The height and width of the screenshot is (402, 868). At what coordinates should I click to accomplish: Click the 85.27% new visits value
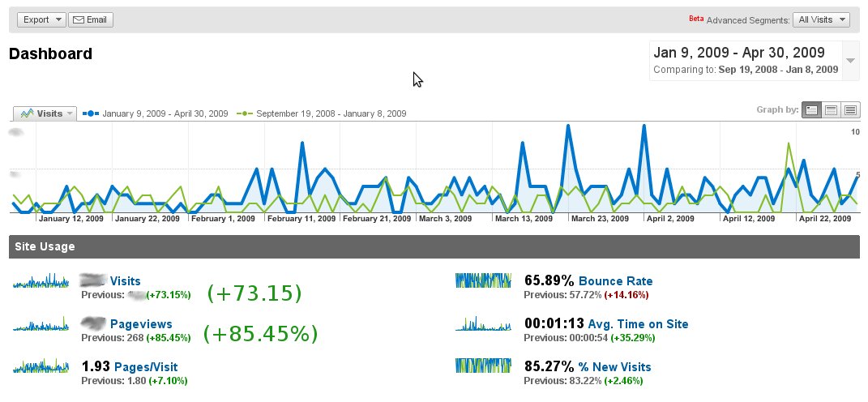[x=549, y=367]
